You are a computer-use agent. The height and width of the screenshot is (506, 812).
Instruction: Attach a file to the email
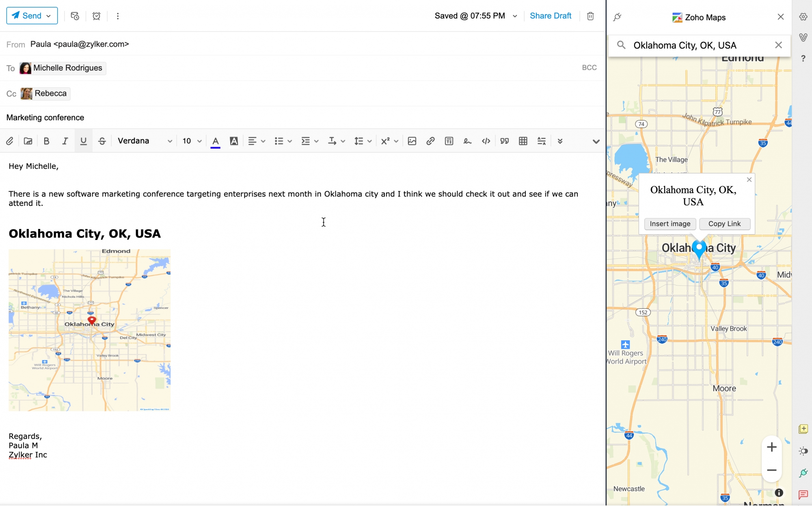(x=10, y=141)
